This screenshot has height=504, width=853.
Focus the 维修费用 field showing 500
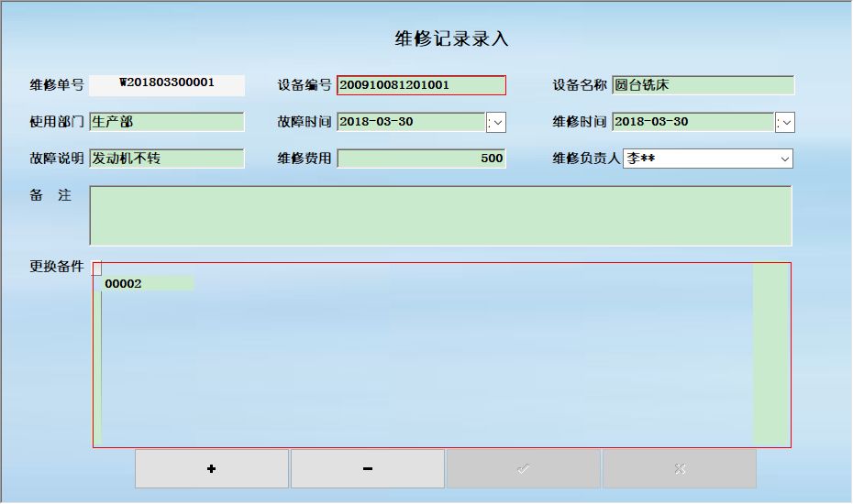pyautogui.click(x=421, y=159)
